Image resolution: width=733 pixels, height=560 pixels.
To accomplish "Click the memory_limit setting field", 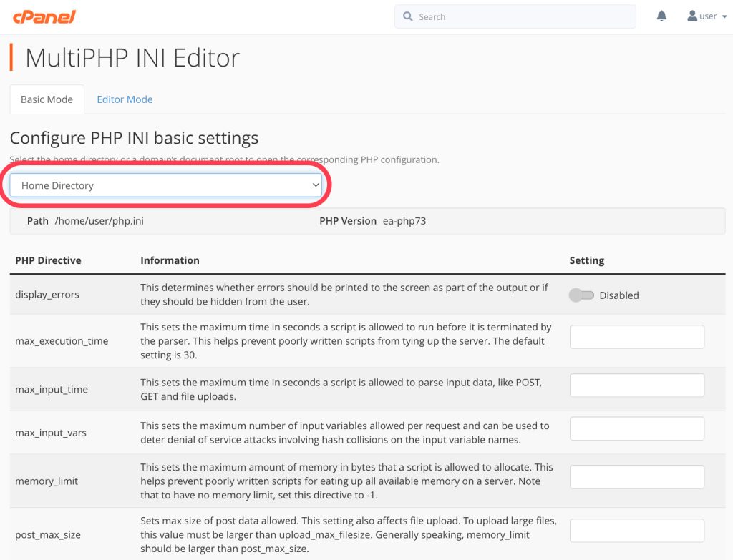I will 636,477.
